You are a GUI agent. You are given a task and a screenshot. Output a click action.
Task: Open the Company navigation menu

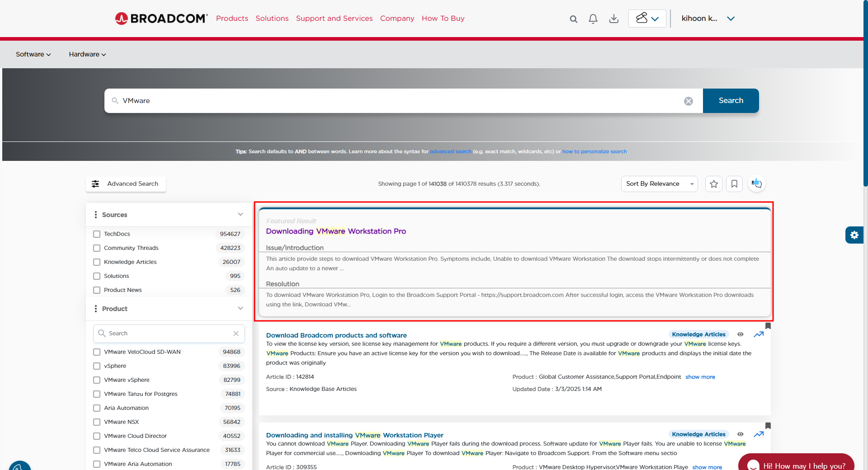coord(397,19)
